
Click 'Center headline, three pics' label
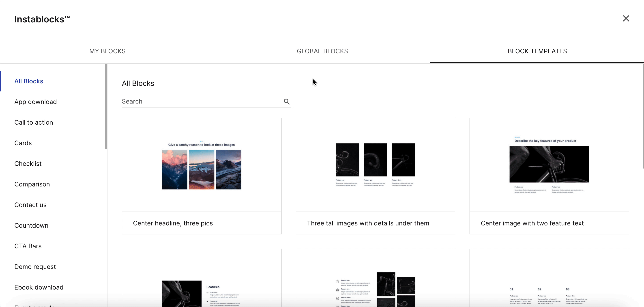173,223
